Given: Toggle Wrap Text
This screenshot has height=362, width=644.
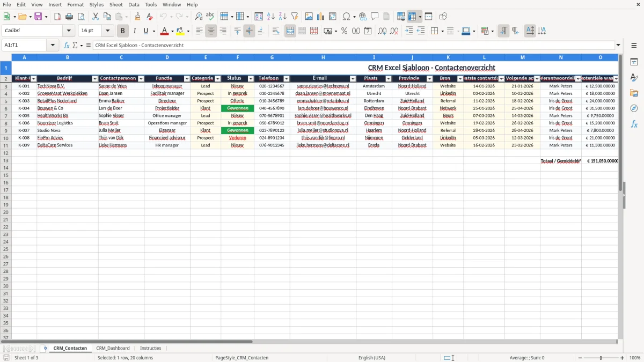Looking at the screenshot, I should tap(276, 31).
